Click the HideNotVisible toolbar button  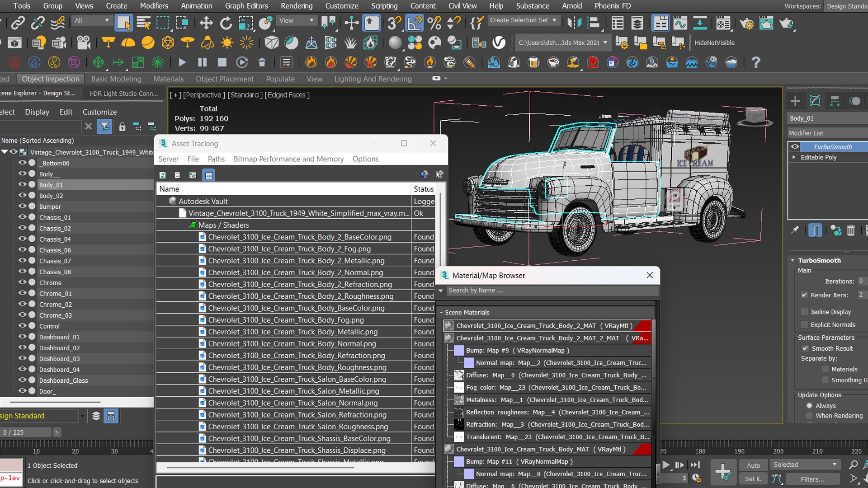[714, 43]
